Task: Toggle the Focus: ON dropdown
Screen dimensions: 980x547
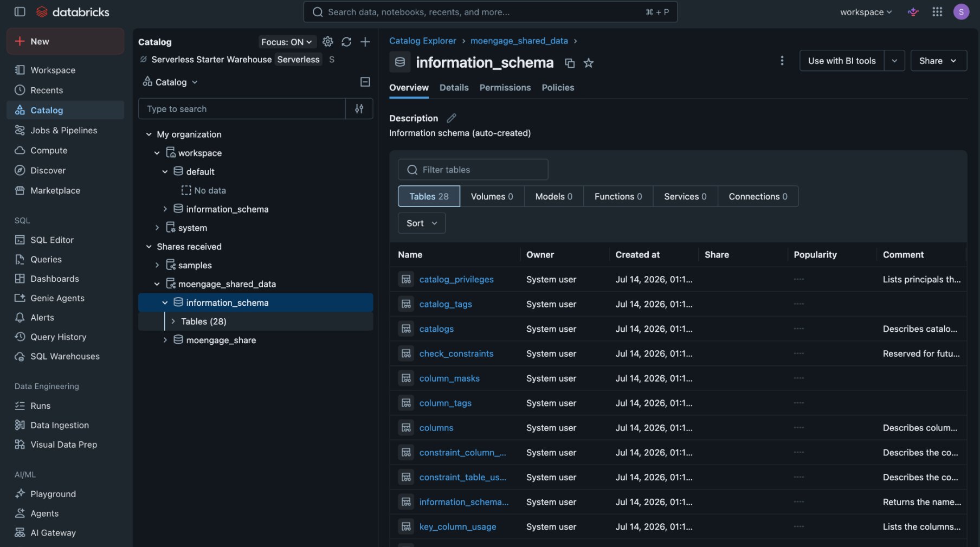Action: [287, 42]
